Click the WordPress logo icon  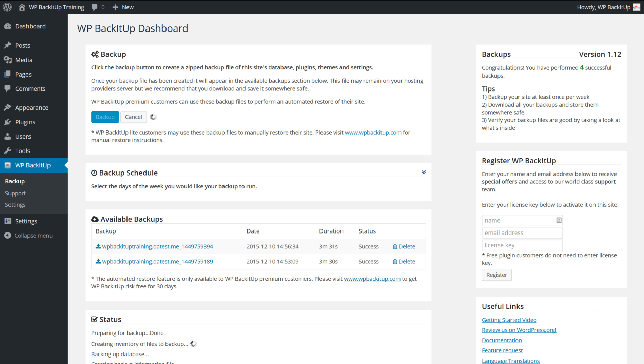tap(7, 7)
